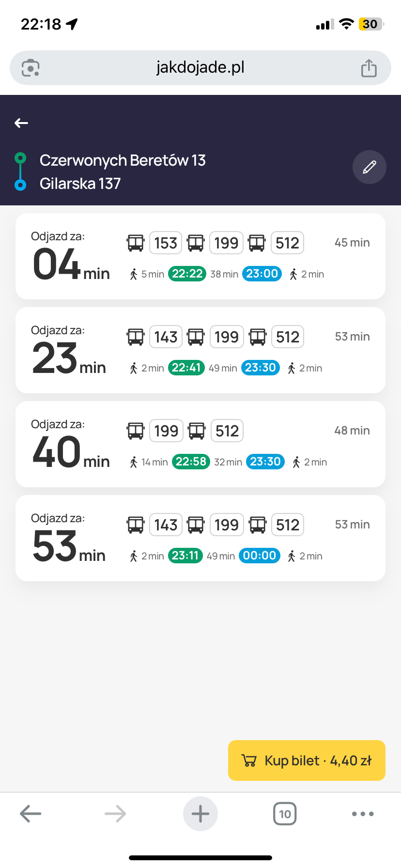Image resolution: width=401 pixels, height=868 pixels.
Task: Tap the Czerwonych Beretów 13 origin
Action: (123, 160)
